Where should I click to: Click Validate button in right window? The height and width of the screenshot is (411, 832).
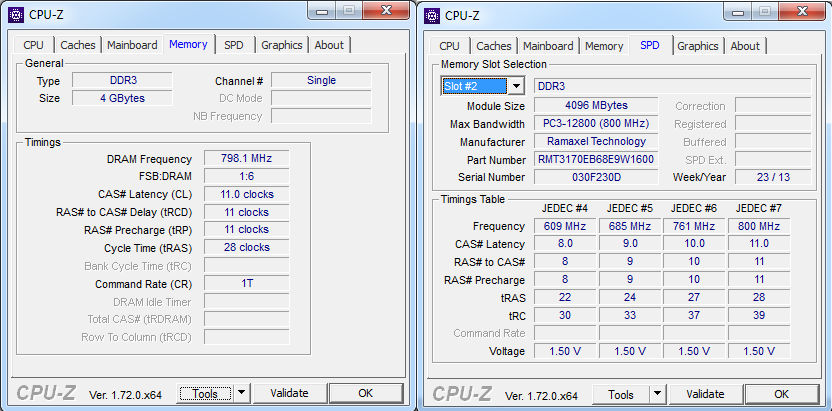705,395
